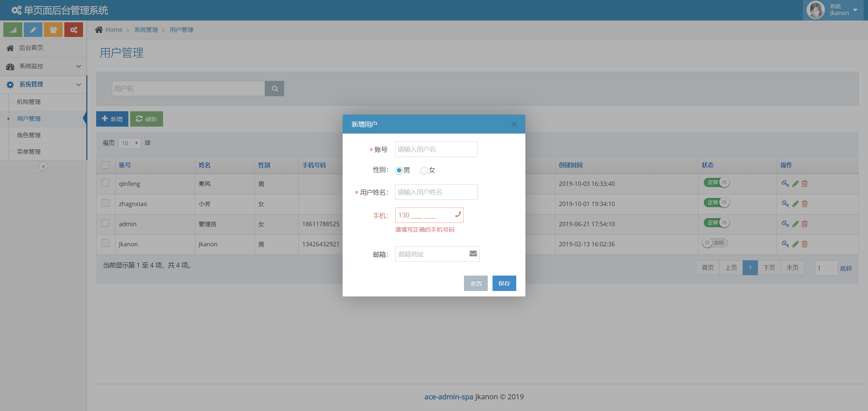This screenshot has height=411, width=868.
Task: Click the 账号 input field
Action: (436, 149)
